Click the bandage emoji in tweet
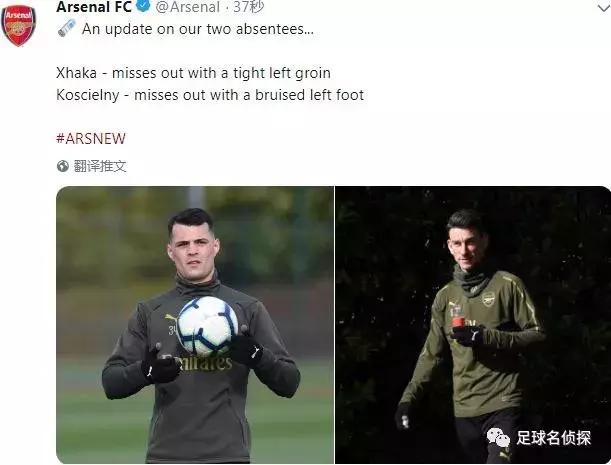 (x=67, y=28)
